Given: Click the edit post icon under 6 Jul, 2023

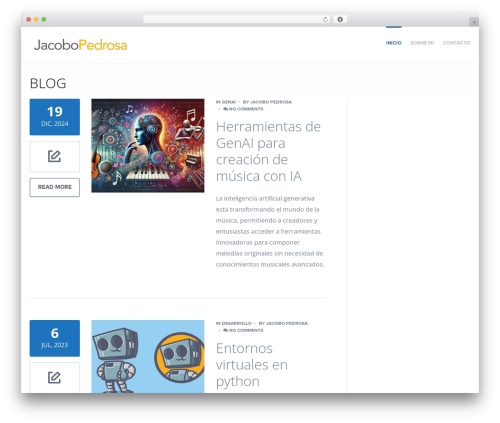Looking at the screenshot, I should pyautogui.click(x=55, y=378).
